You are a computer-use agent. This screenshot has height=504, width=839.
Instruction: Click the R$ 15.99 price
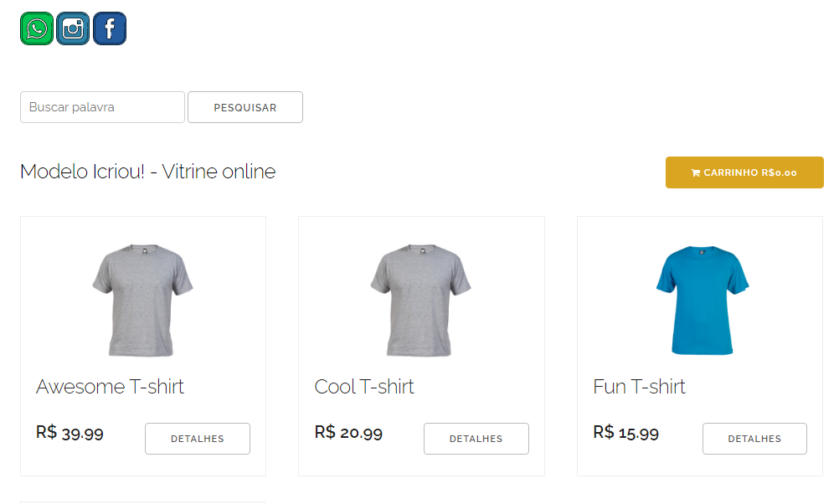[626, 433]
